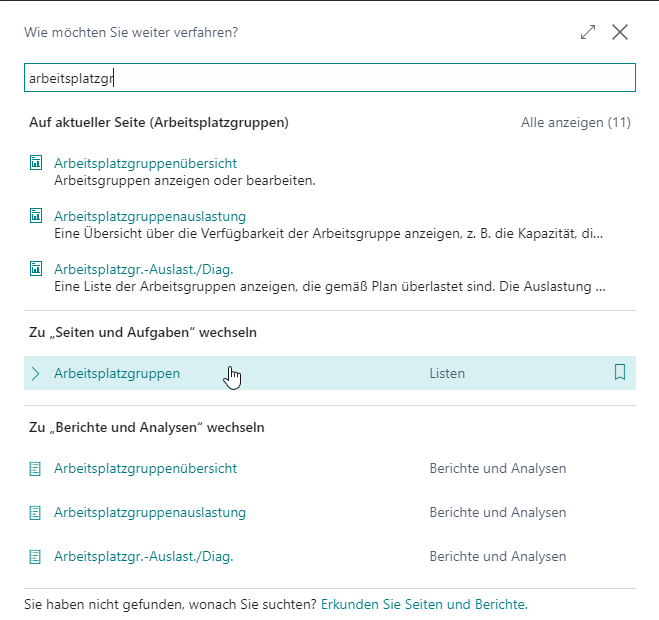Click the Arbeitsplatzgr.-Auslast./Diag. report document icon
This screenshot has width=659, height=620.
tap(35, 557)
